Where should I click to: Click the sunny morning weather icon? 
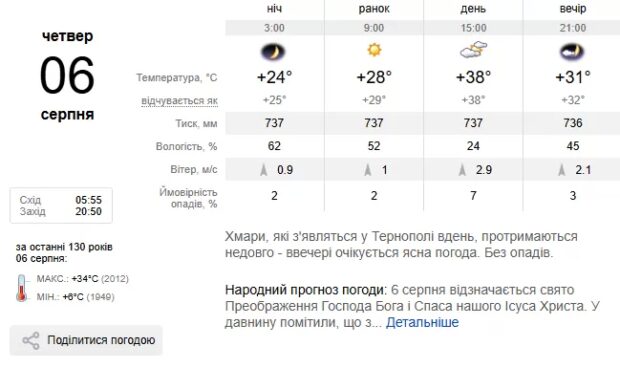[x=374, y=50]
